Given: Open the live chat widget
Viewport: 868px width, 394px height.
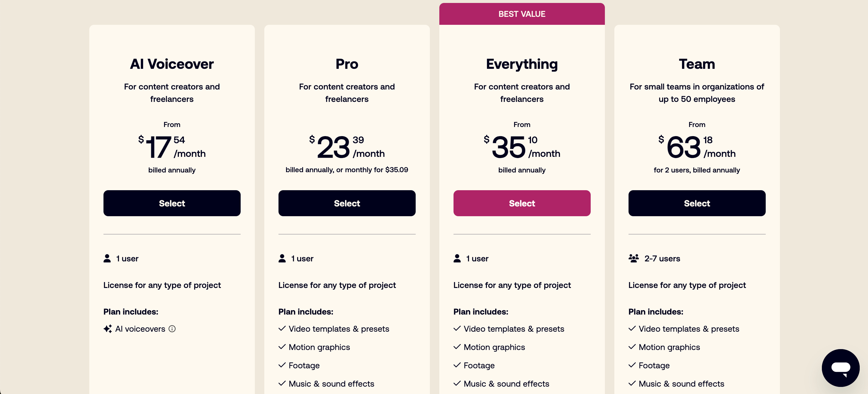Looking at the screenshot, I should [x=841, y=368].
